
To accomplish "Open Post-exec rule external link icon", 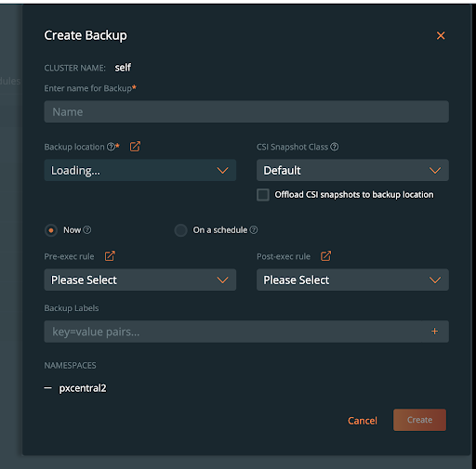I will coord(325,256).
